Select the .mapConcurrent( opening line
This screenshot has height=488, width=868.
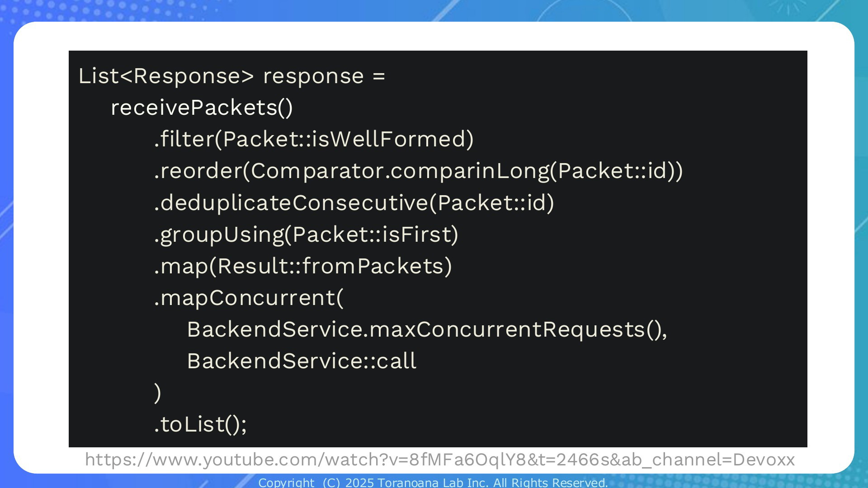pos(249,298)
